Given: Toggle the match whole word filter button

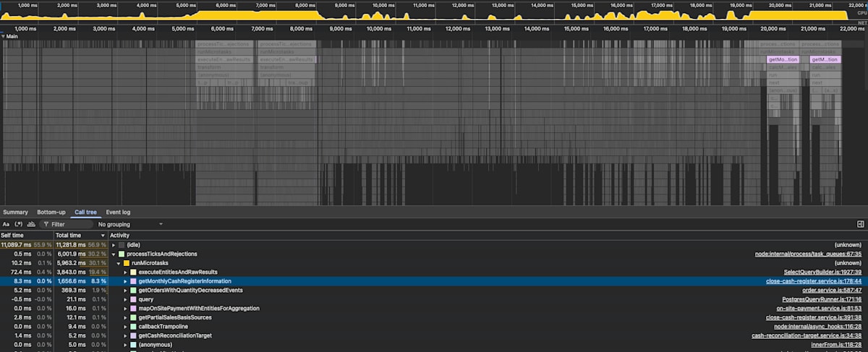Looking at the screenshot, I should (32, 224).
